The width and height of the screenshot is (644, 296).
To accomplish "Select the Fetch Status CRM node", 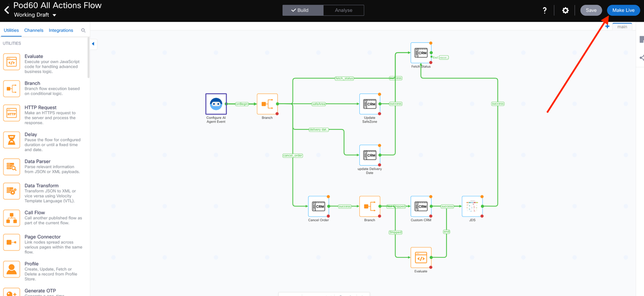I will [421, 53].
